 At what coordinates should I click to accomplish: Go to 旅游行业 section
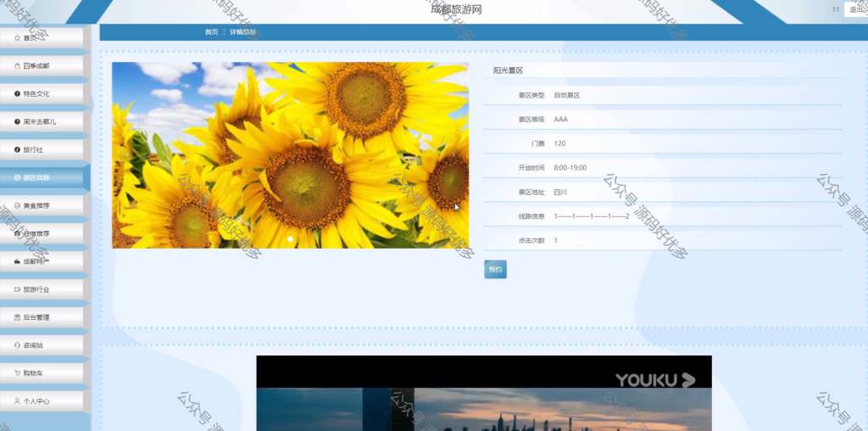pyautogui.click(x=42, y=289)
